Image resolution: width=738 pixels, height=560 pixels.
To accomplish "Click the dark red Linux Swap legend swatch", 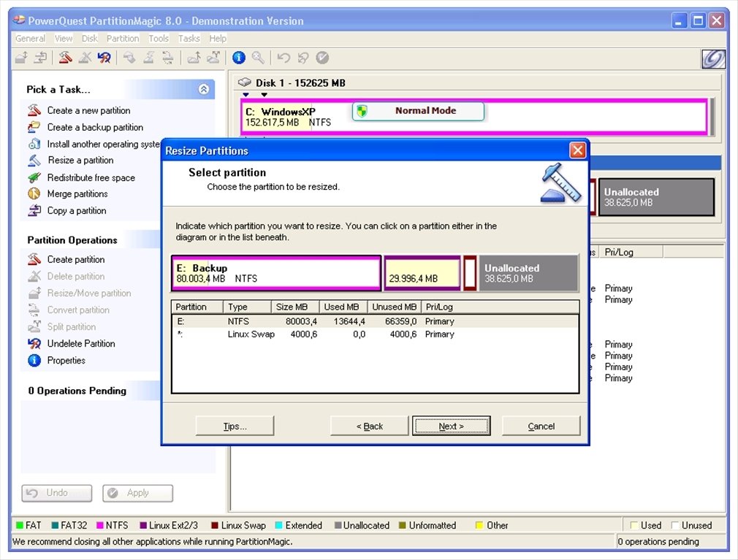I will (x=215, y=525).
